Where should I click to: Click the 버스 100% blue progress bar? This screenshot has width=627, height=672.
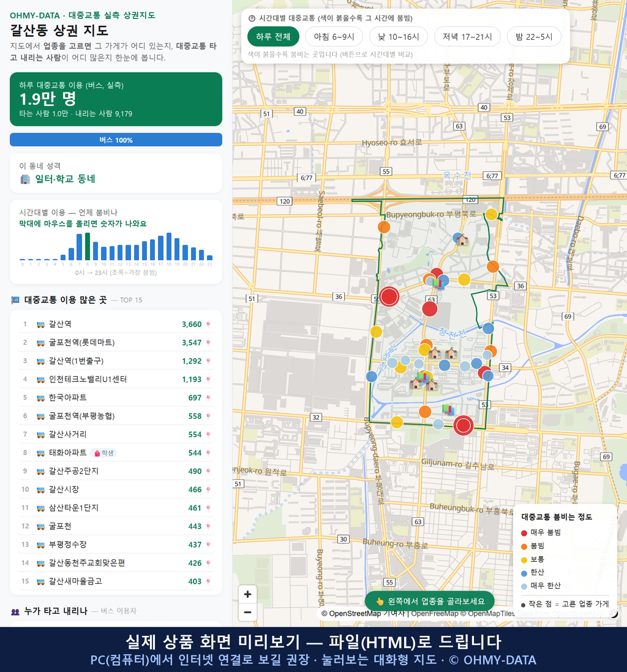pos(116,140)
